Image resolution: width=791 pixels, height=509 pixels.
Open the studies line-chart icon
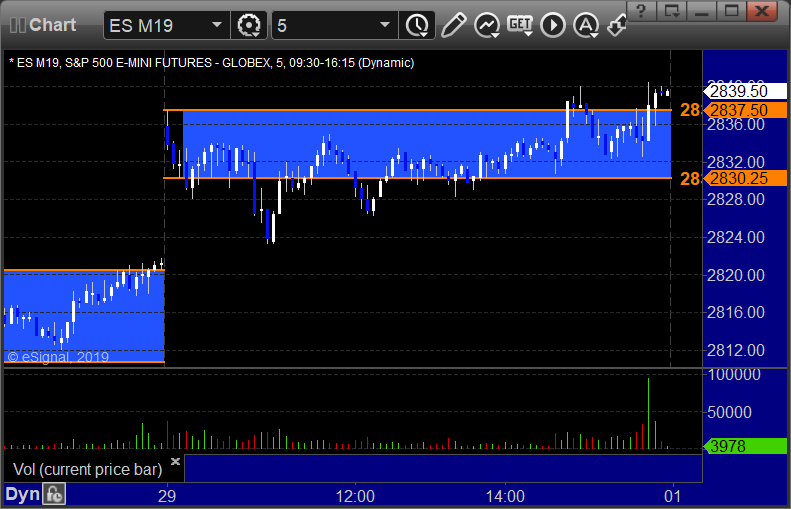point(487,25)
